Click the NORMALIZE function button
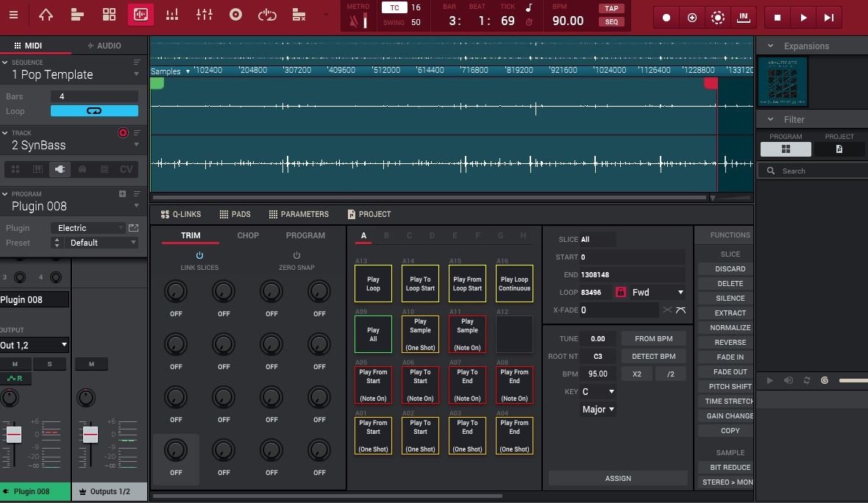868x503 pixels. [x=730, y=328]
